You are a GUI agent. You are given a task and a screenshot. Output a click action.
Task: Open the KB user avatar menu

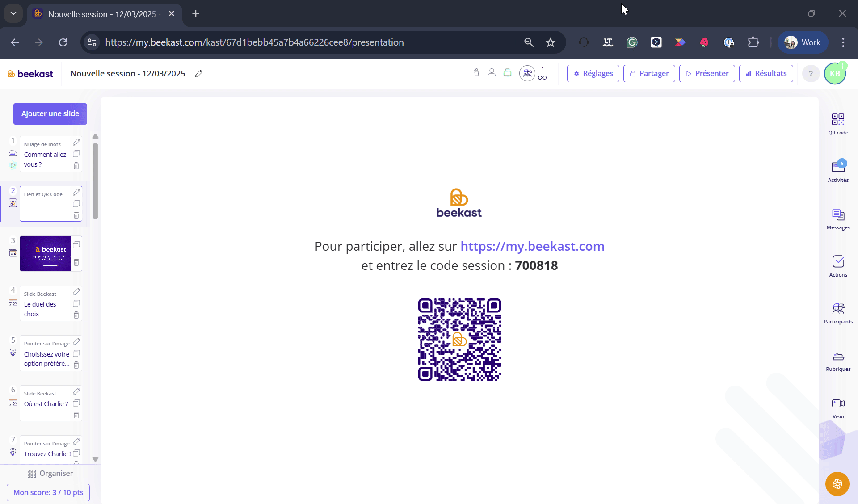[835, 74]
